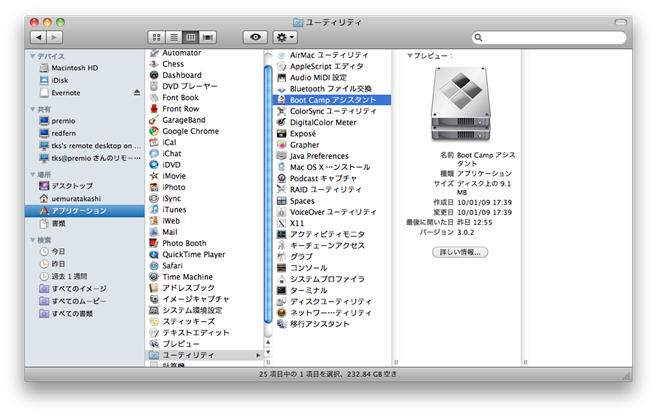Select the Chess app icon
The width and height of the screenshot is (657, 416).
click(x=154, y=64)
